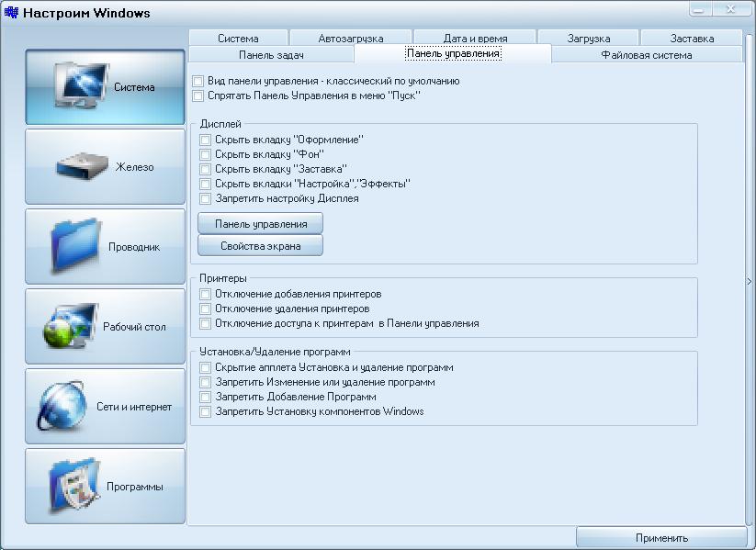Viewport: 756px width, 550px height.
Task: Open the Железо hardware category
Action: 105,167
